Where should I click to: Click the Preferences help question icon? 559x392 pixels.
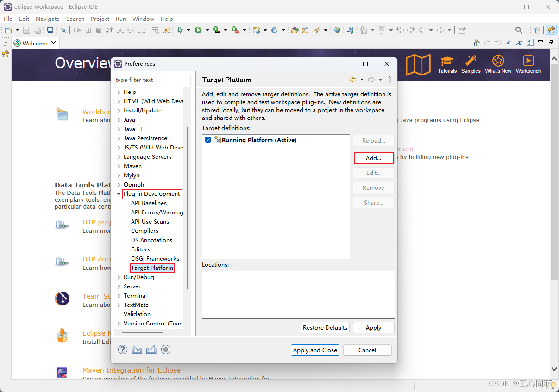pyautogui.click(x=123, y=349)
